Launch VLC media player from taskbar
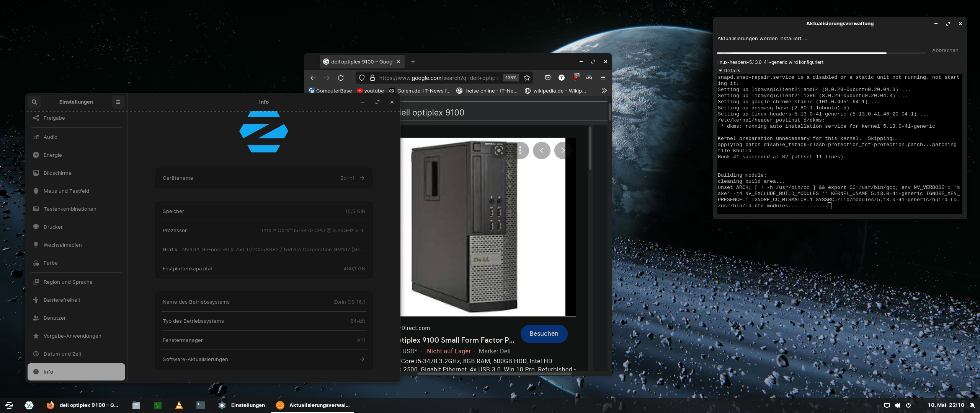This screenshot has width=980, height=413. [179, 405]
